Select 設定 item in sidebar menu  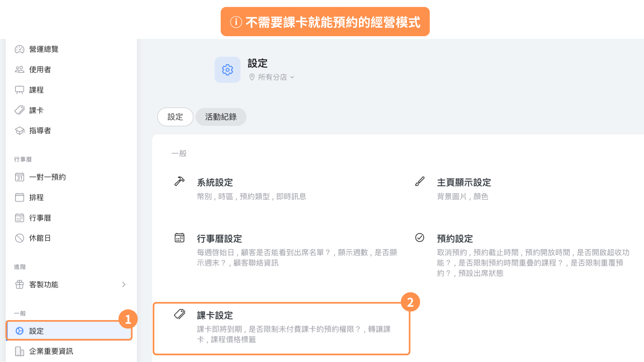pos(69,331)
